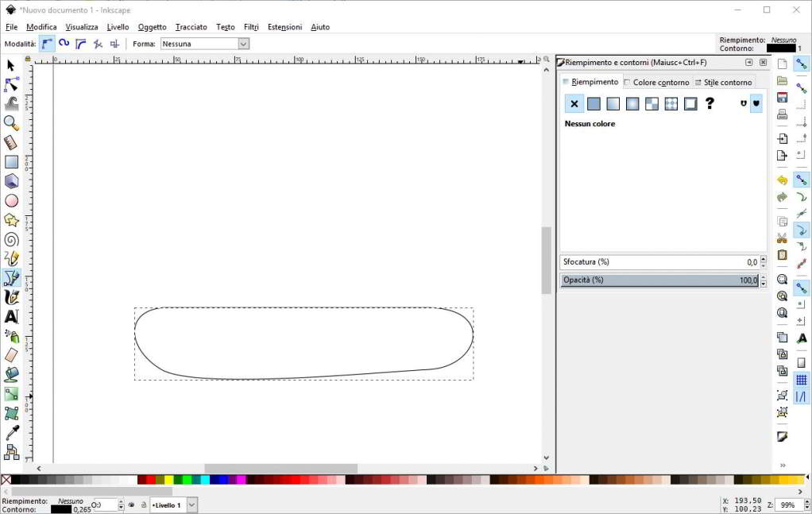Screen dimensions: 812x514
Task: Select the node editing tool
Action: click(11, 83)
